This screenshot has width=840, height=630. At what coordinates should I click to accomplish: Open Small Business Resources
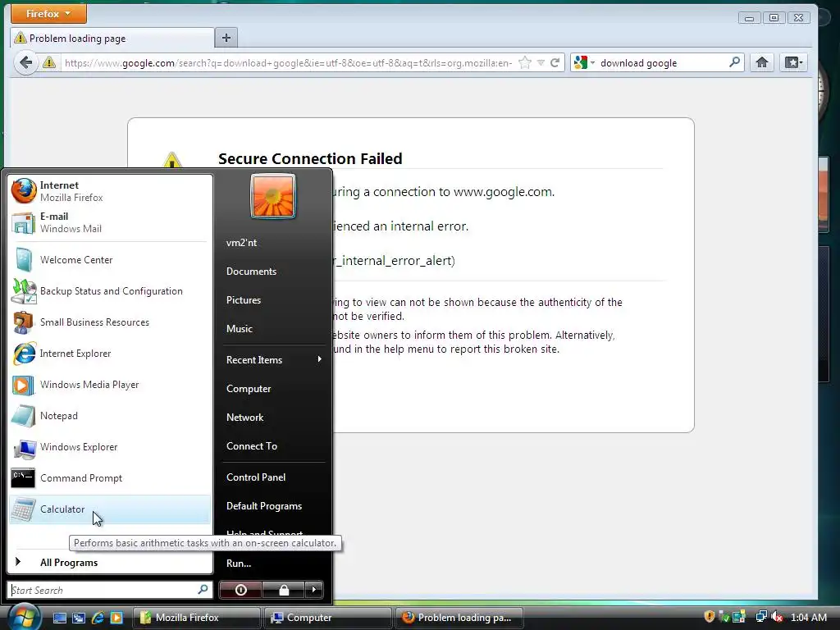pos(110,322)
